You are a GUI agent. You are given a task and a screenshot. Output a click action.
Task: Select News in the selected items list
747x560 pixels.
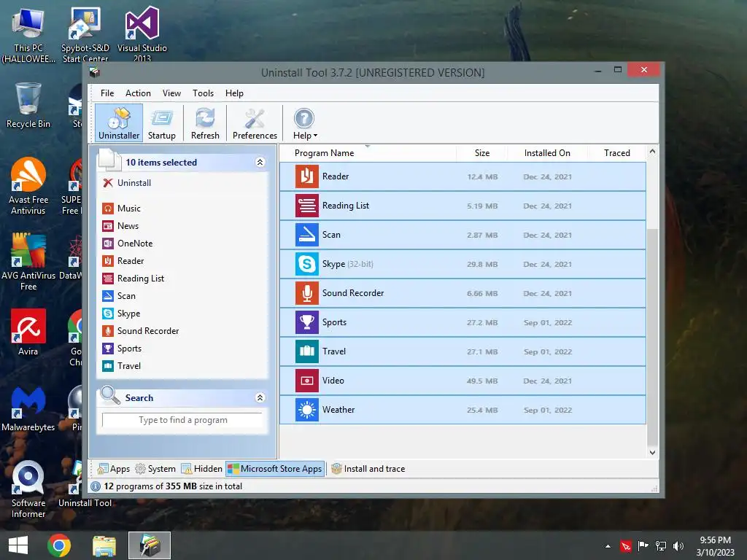point(120,226)
